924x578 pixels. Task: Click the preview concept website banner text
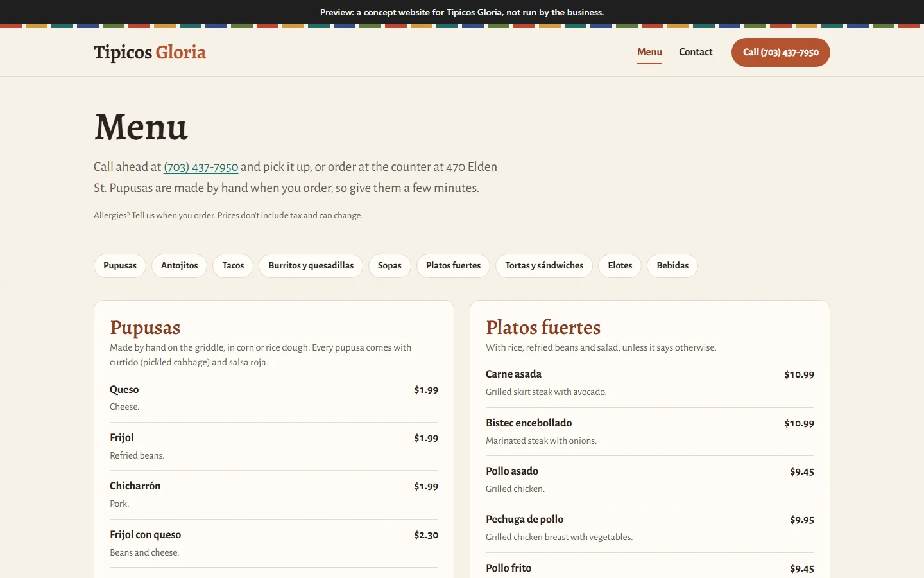[x=462, y=12]
